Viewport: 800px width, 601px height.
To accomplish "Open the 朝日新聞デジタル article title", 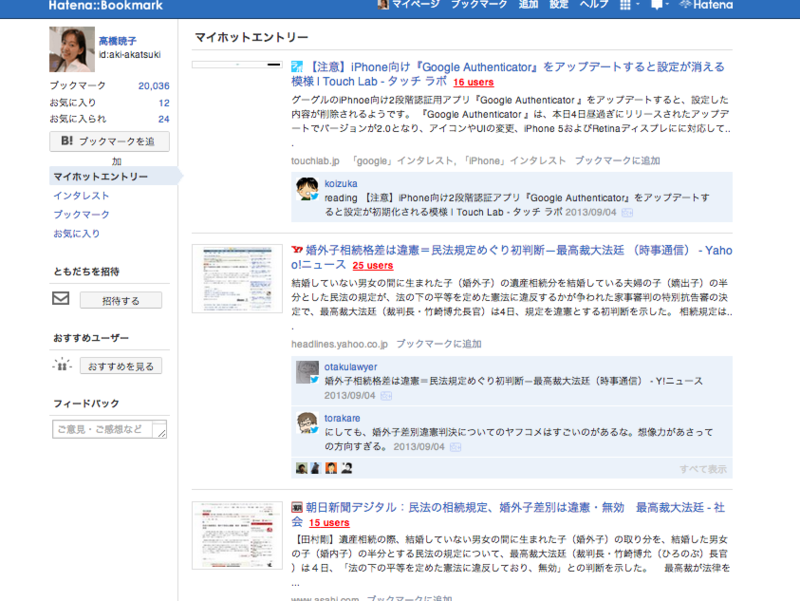I will point(508,514).
